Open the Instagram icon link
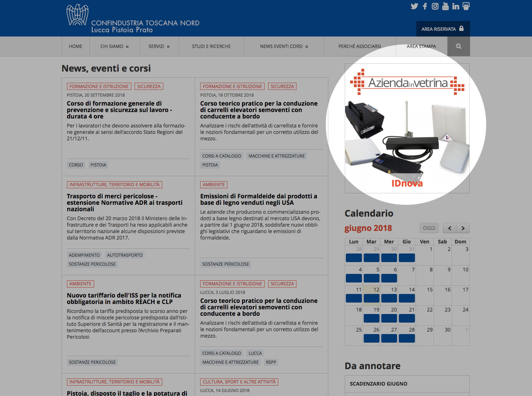Viewport: 532px width, 396px height. (435, 6)
